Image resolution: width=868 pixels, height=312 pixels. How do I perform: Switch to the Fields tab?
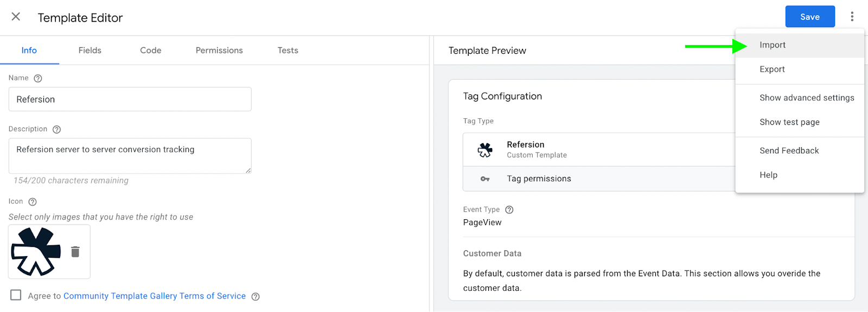90,50
